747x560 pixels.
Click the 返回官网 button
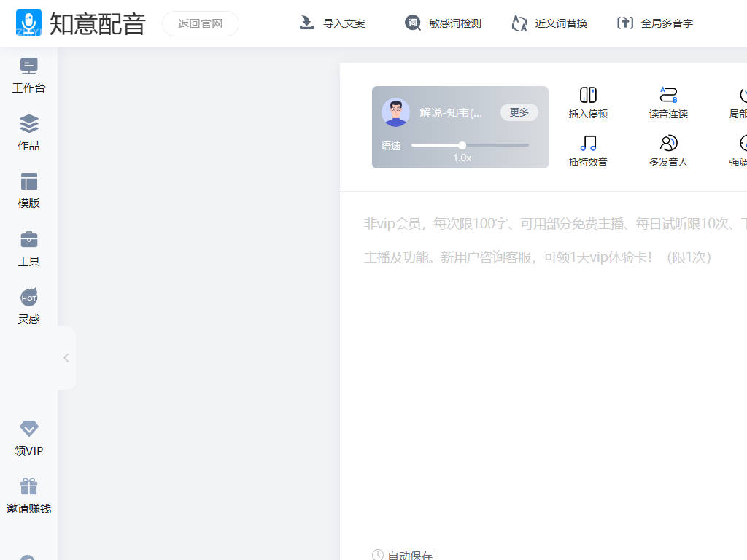[x=201, y=23]
